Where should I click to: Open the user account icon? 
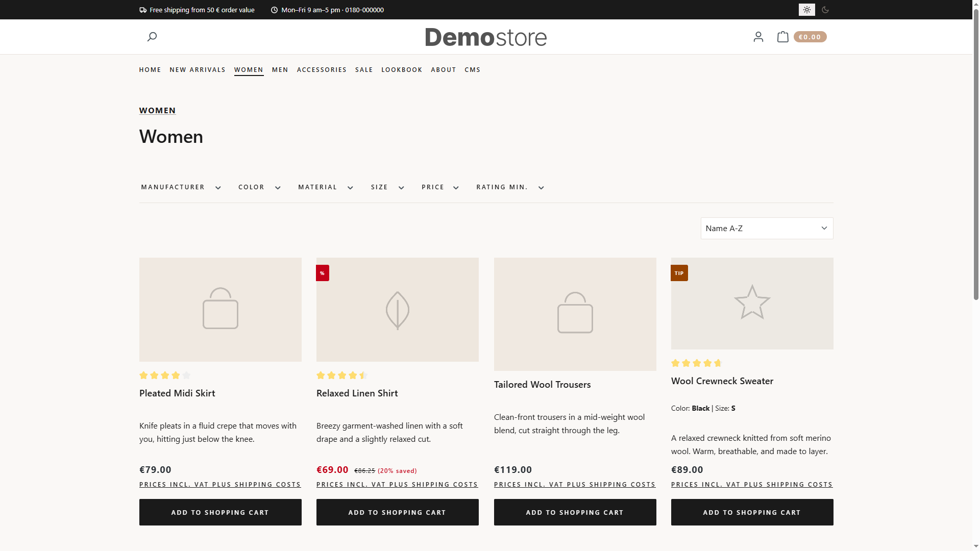point(758,37)
